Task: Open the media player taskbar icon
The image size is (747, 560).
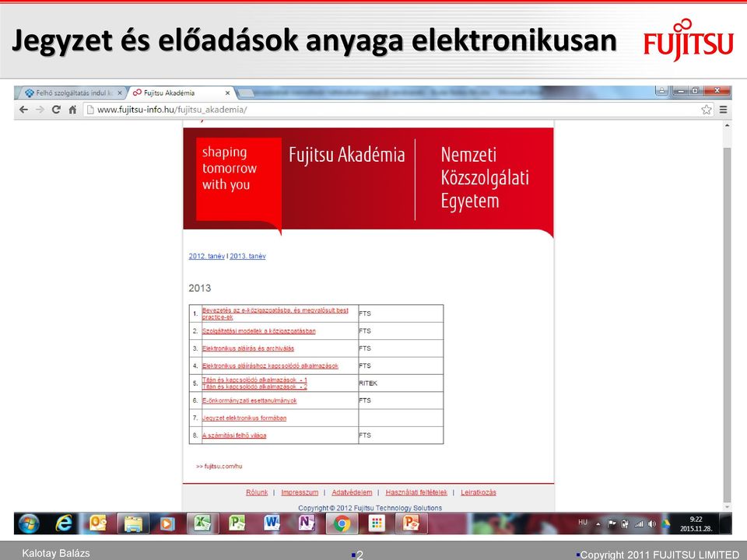Action: 167,523
